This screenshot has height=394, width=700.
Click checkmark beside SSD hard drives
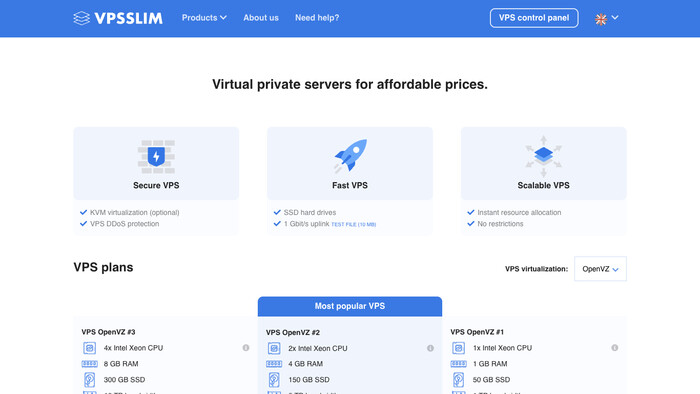tap(277, 212)
